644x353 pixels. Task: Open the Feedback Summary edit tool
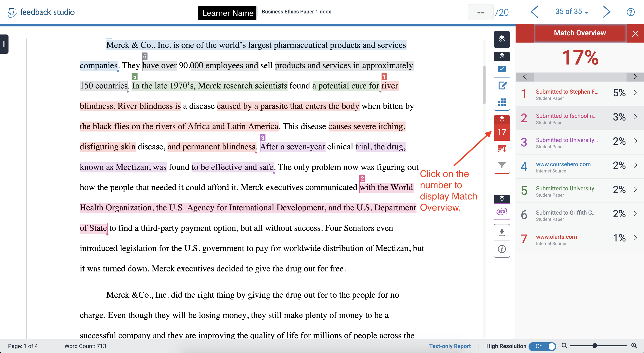(501, 86)
